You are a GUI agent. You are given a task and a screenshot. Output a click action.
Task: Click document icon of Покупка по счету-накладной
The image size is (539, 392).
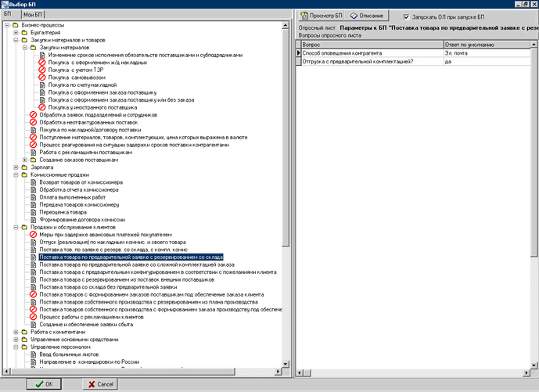click(x=42, y=85)
